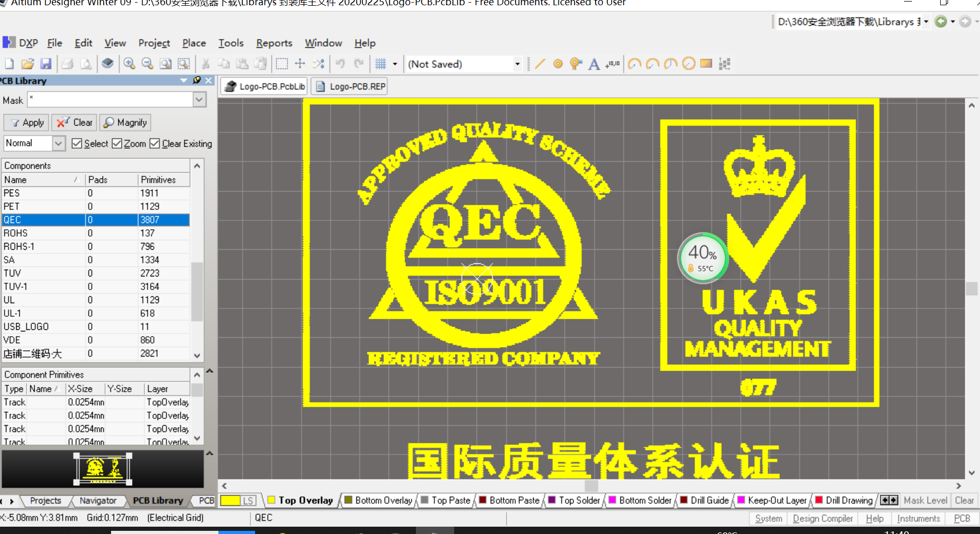
Task: Pin the PCB Library panel
Action: (197, 80)
